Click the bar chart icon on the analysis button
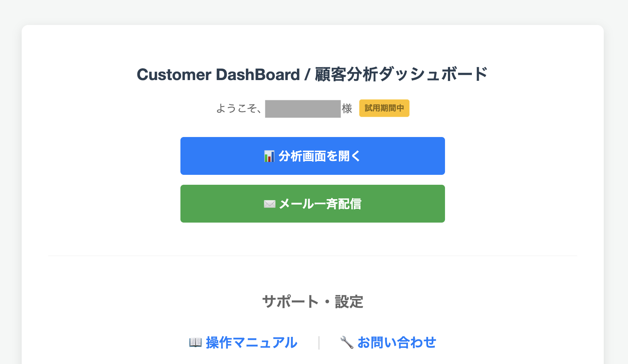 click(269, 156)
